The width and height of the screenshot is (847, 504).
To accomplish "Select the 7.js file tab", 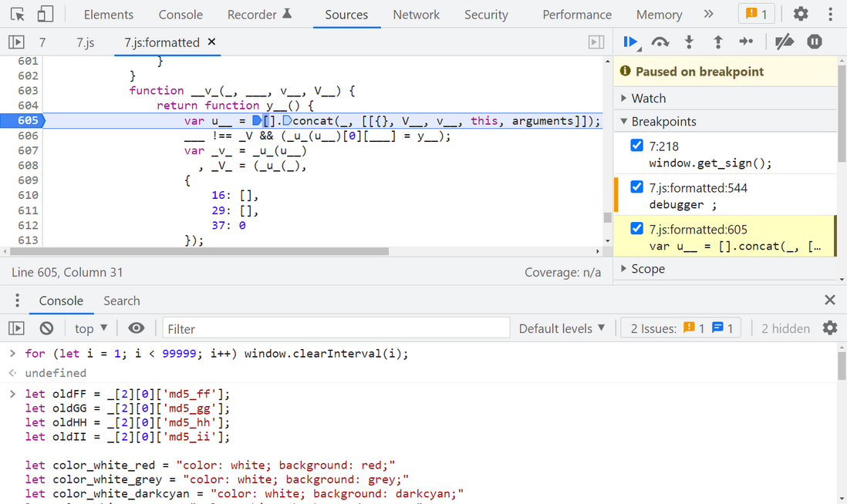I will pos(86,42).
